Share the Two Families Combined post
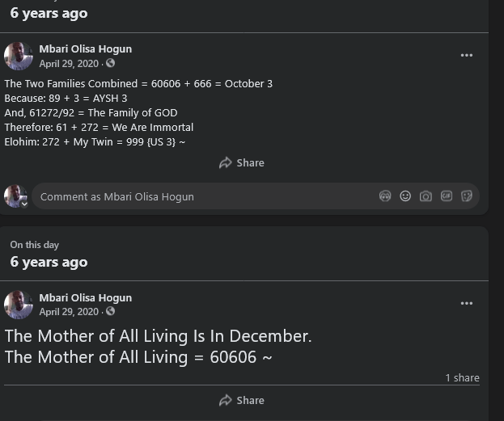This screenshot has width=504, height=421. tap(242, 162)
